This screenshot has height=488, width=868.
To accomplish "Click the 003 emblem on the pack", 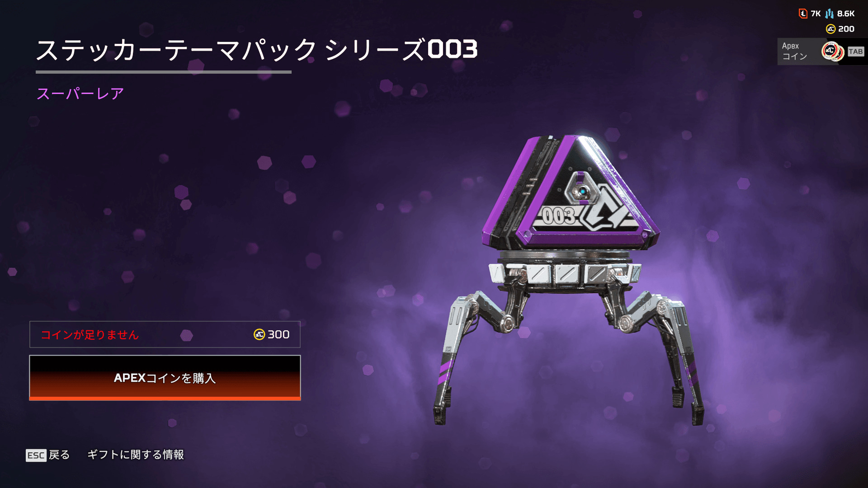I will click(559, 216).
